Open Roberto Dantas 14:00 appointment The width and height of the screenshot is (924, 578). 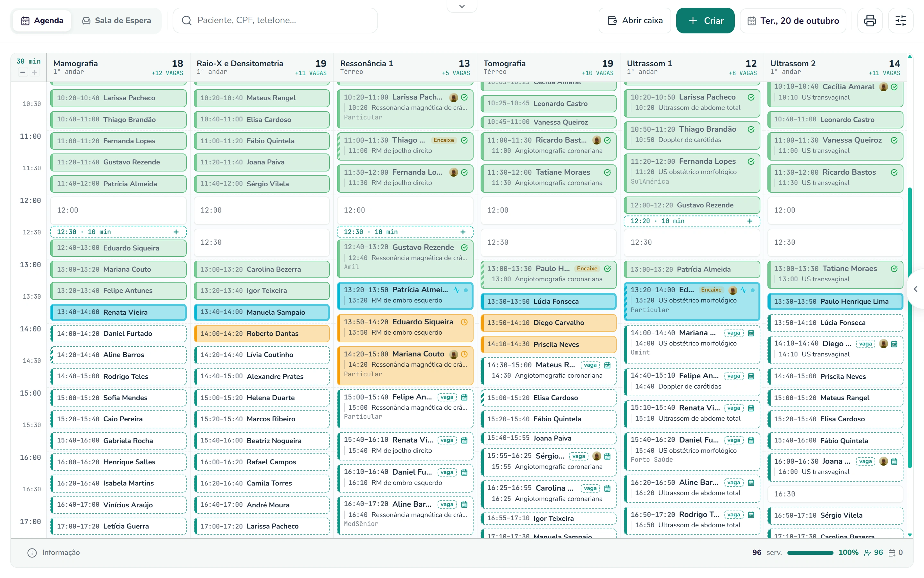pyautogui.click(x=262, y=334)
